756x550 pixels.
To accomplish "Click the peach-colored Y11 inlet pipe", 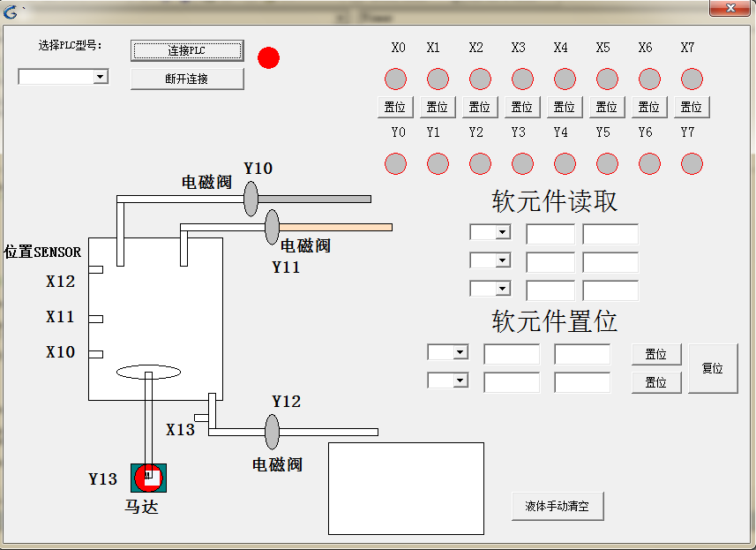I will 335,227.
